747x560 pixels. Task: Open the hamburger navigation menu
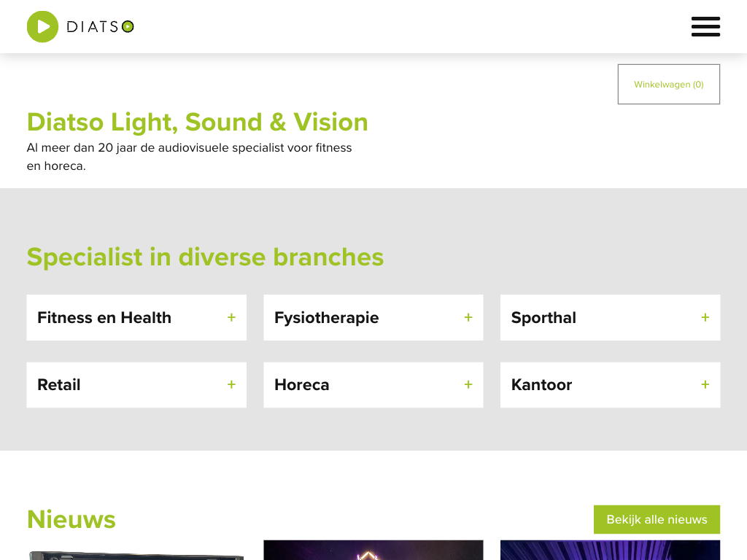click(705, 27)
